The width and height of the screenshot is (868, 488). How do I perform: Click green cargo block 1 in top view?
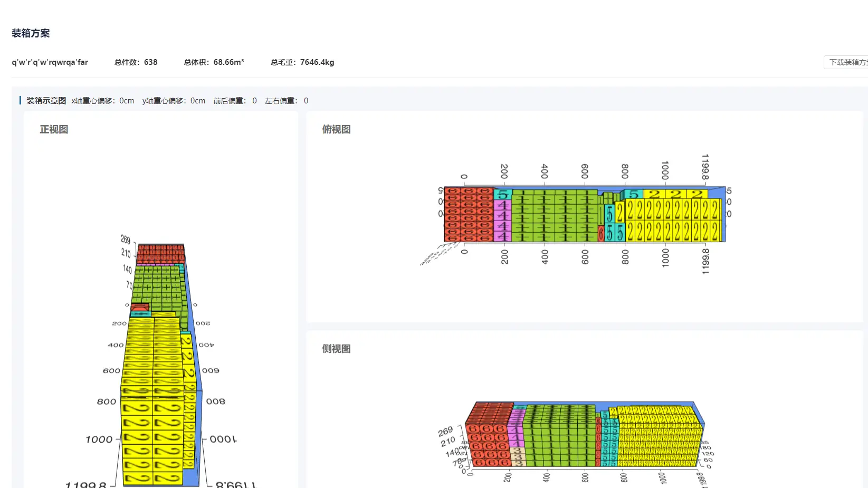554,216
